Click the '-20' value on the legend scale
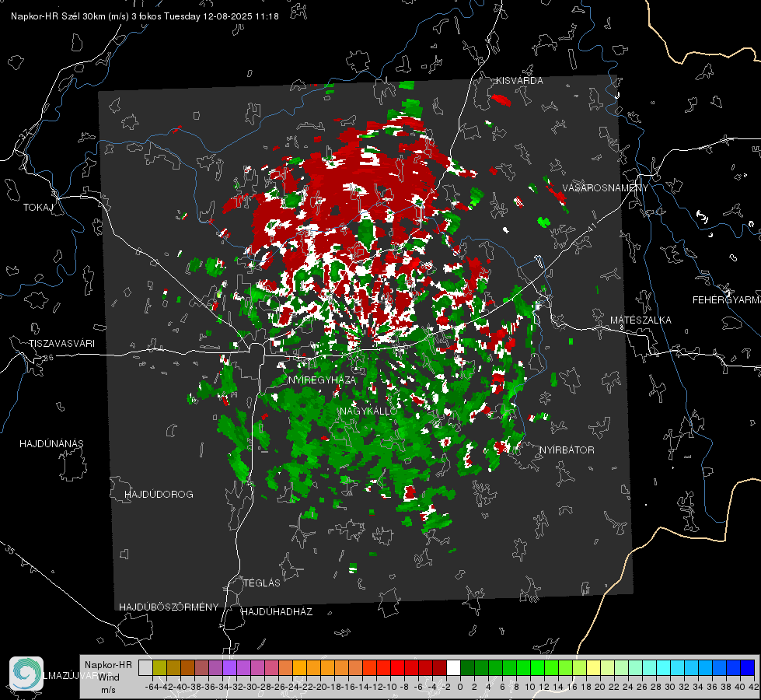The image size is (761, 700). point(319,687)
